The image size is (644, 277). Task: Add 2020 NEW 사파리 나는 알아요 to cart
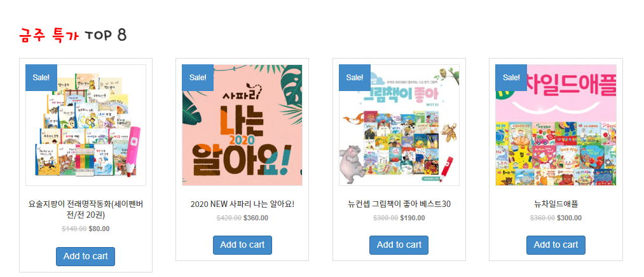242,245
